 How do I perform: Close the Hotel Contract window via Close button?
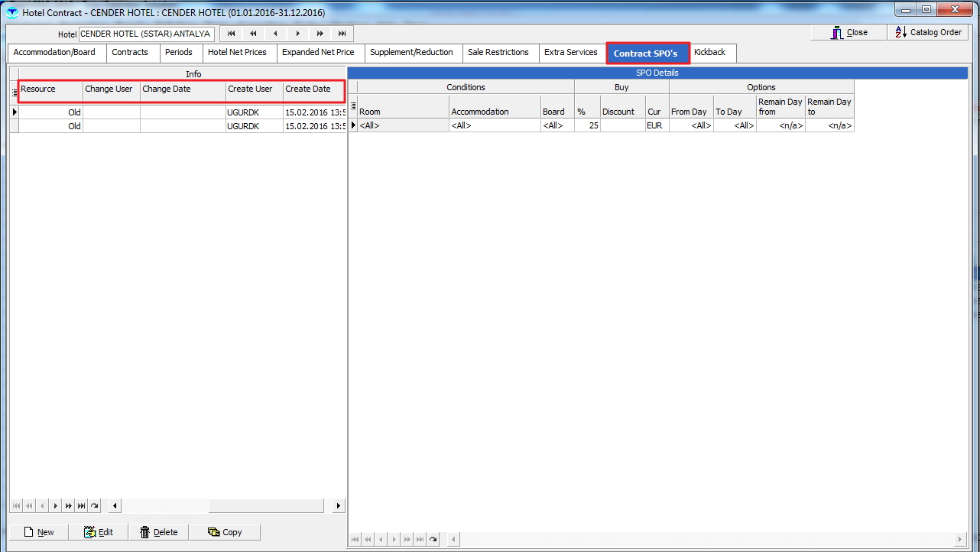(x=849, y=33)
